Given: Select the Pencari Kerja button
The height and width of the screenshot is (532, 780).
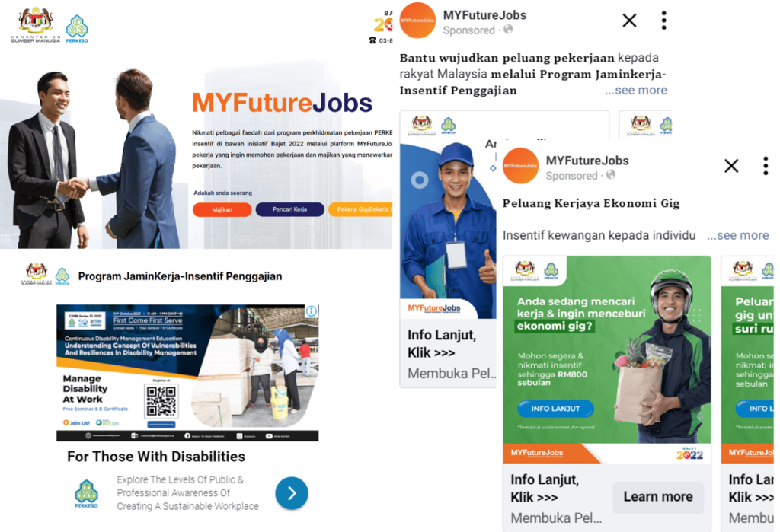Looking at the screenshot, I should pyautogui.click(x=289, y=209).
